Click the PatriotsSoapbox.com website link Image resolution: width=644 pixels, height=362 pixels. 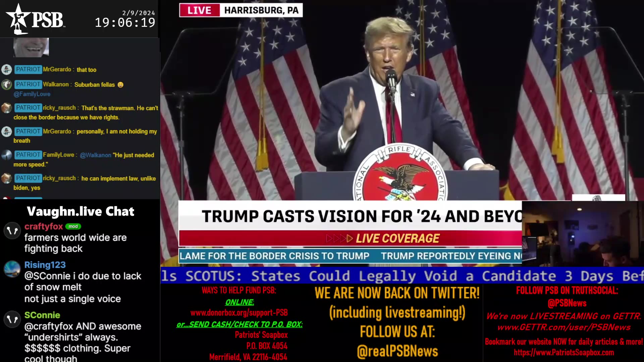click(x=563, y=353)
